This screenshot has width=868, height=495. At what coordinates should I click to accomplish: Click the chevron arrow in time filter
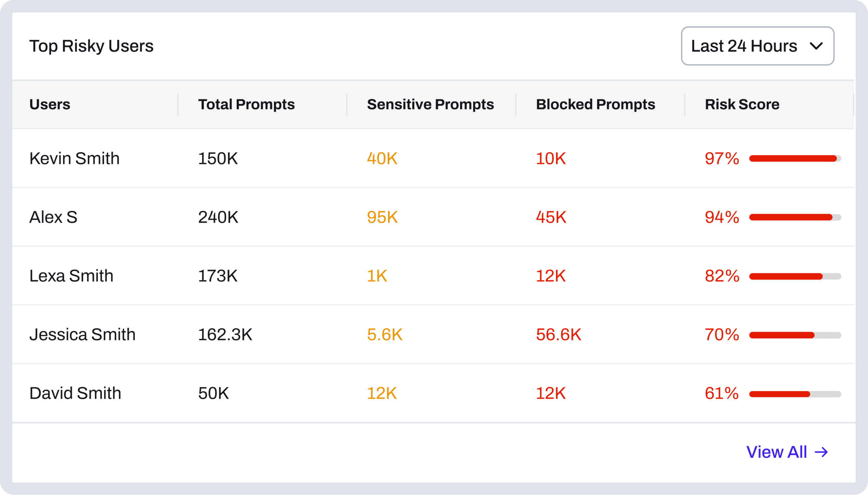pyautogui.click(x=816, y=46)
